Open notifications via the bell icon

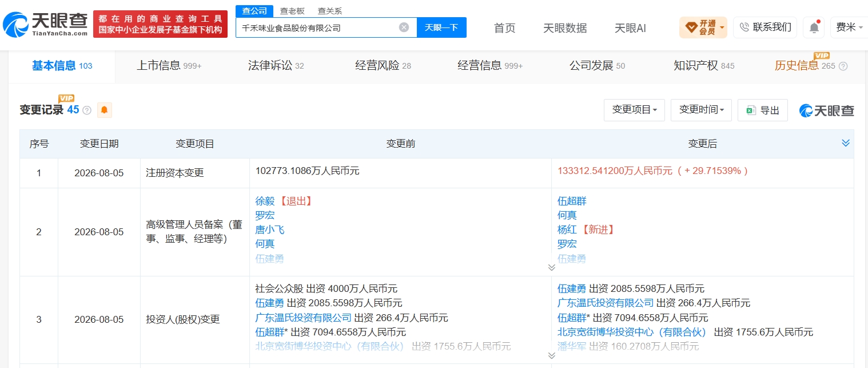click(814, 27)
